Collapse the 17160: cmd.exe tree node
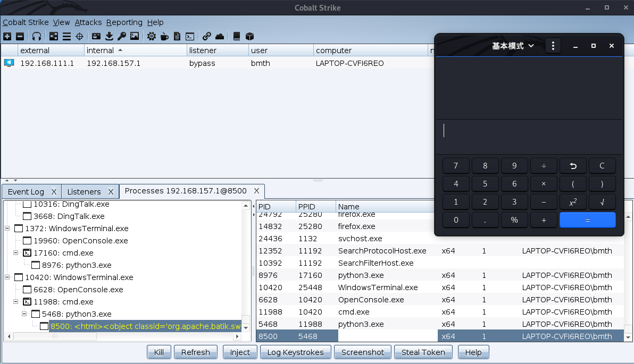This screenshot has height=364, width=634. [16, 253]
